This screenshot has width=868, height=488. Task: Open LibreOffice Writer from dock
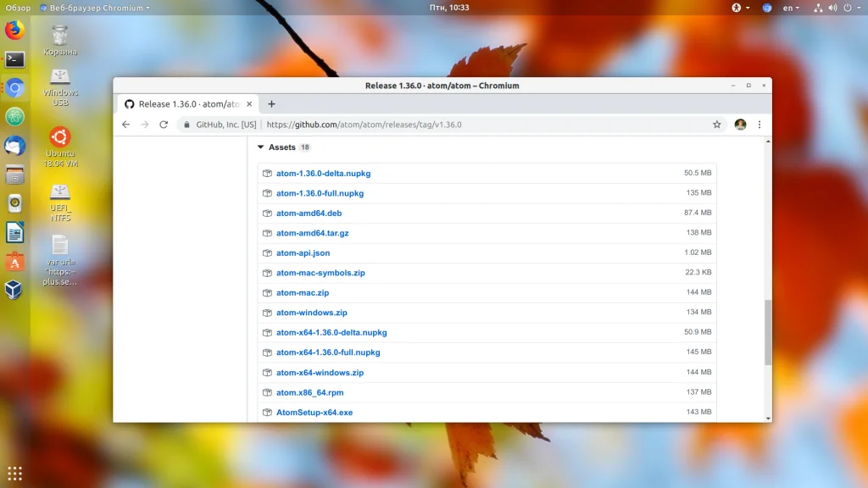click(x=15, y=232)
